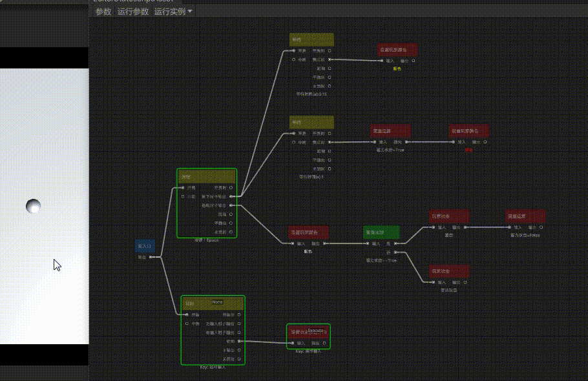Click the 主入口 node's 输出 port
The width and height of the screenshot is (588, 381).
[151, 257]
